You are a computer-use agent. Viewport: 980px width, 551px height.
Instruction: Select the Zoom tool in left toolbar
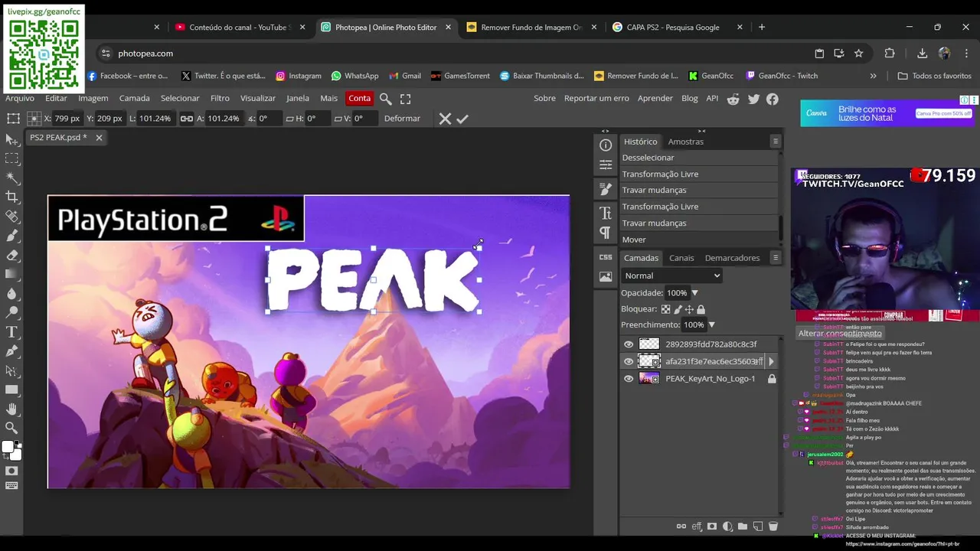point(12,428)
